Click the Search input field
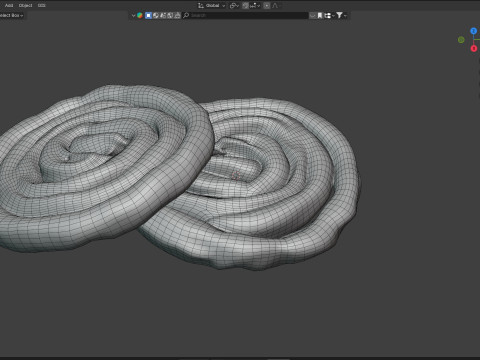This screenshot has width=480, height=360. pos(245,15)
